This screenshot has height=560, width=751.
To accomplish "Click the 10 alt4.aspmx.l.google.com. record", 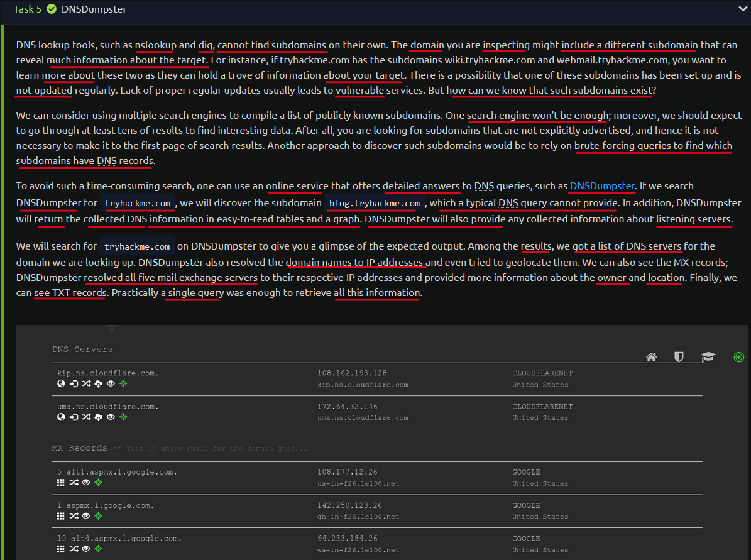I will coord(119,539).
